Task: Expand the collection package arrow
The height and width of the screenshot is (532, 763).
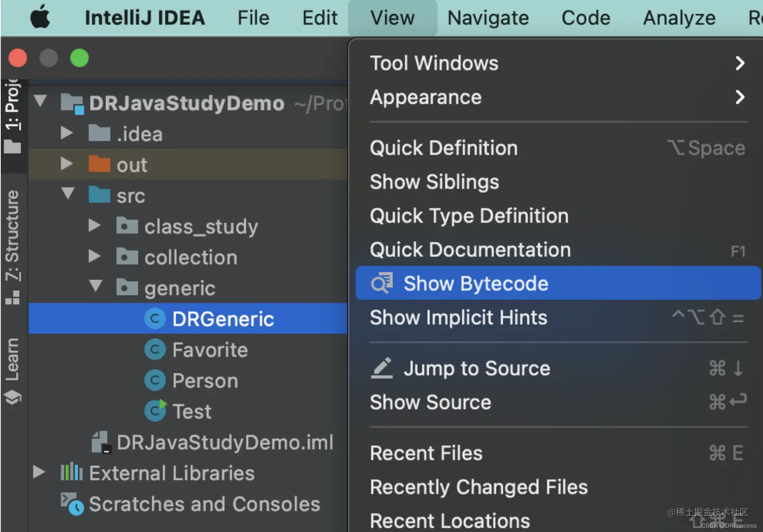Action: (94, 256)
